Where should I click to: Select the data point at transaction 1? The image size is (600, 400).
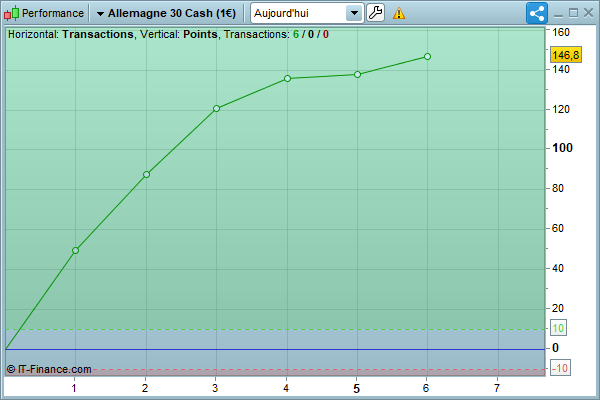pyautogui.click(x=75, y=251)
